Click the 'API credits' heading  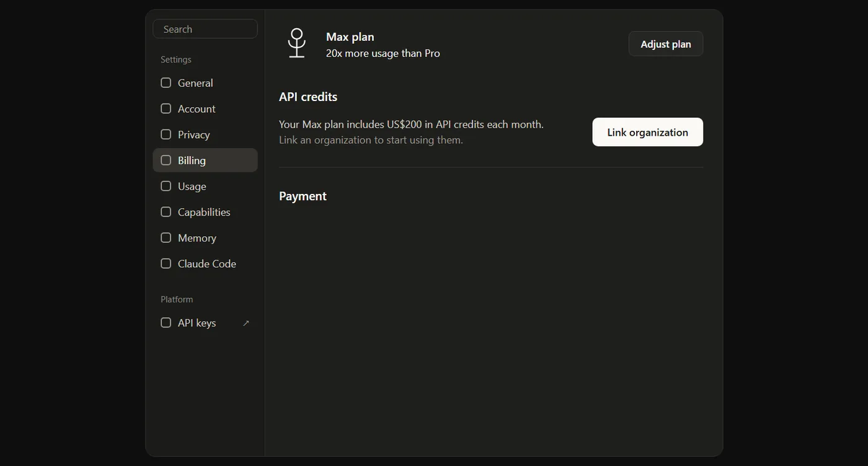(x=308, y=97)
